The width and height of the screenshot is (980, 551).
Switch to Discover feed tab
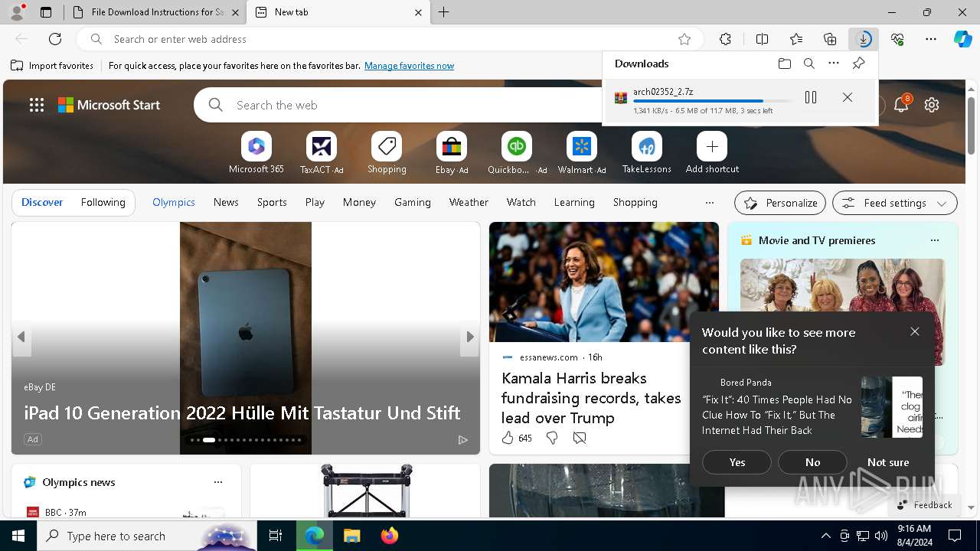tap(42, 202)
